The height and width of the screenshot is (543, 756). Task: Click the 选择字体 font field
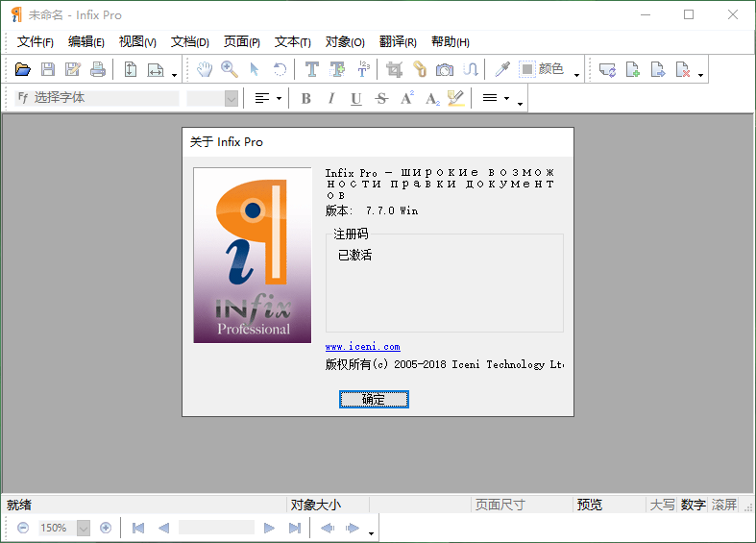97,98
